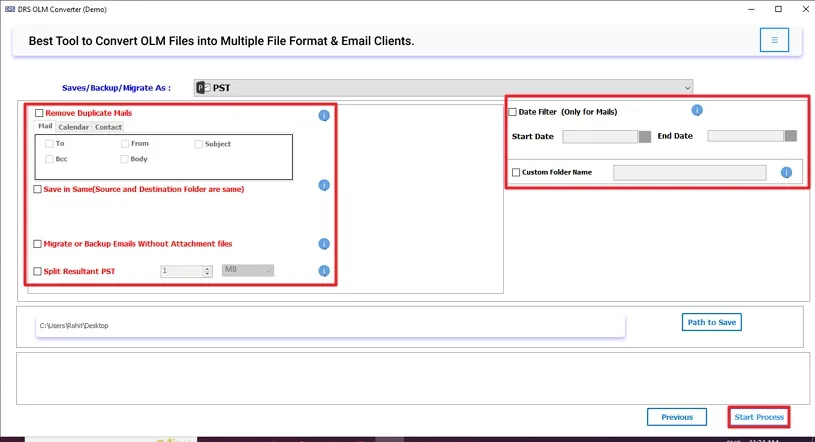The height and width of the screenshot is (442, 815).
Task: Enable Migrate Without Attachment files checkbox
Action: click(37, 244)
